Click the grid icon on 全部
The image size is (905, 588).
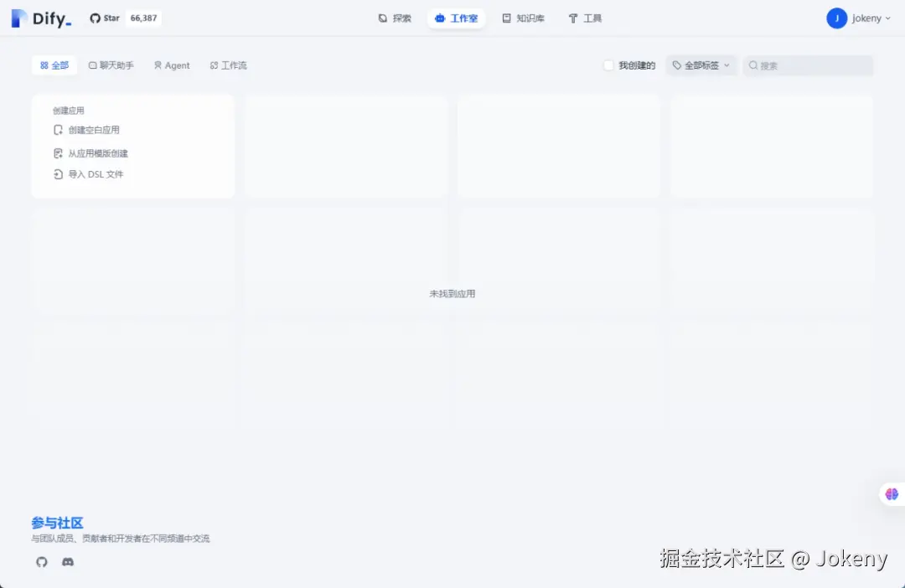[44, 65]
